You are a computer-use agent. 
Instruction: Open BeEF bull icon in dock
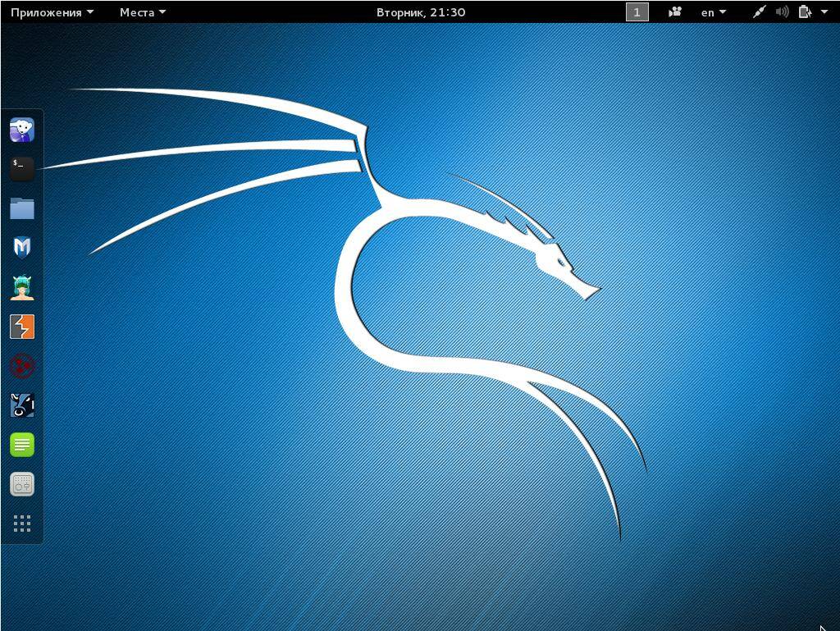(x=22, y=405)
